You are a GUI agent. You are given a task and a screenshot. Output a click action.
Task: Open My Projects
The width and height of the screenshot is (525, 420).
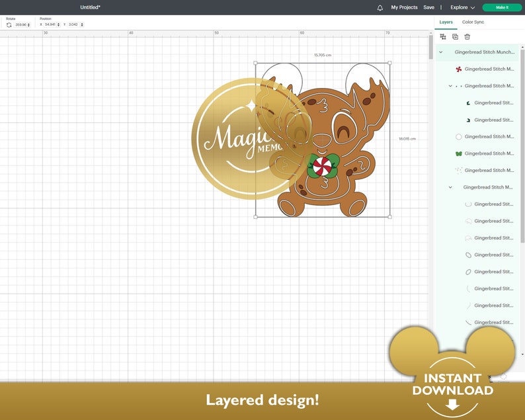(x=404, y=7)
